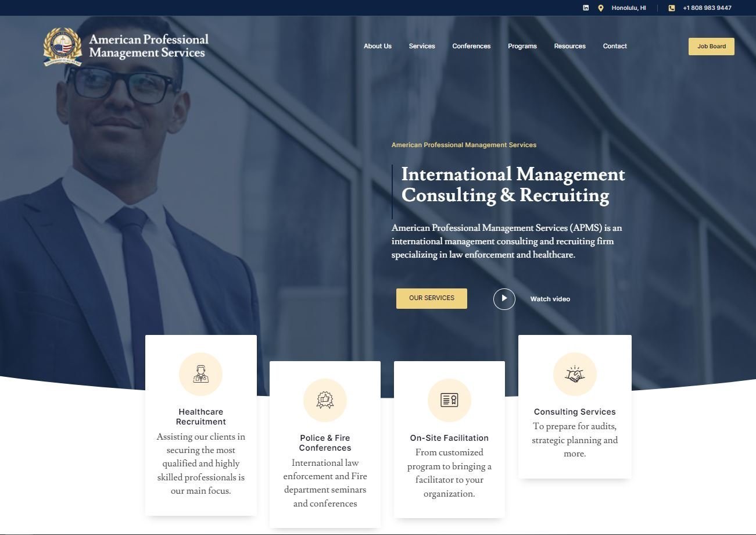
Task: Open the Healthcare Recruitment card title
Action: [201, 417]
